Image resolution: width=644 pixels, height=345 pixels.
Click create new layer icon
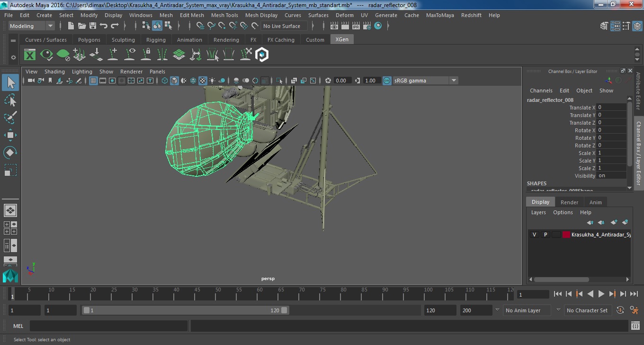[614, 222]
